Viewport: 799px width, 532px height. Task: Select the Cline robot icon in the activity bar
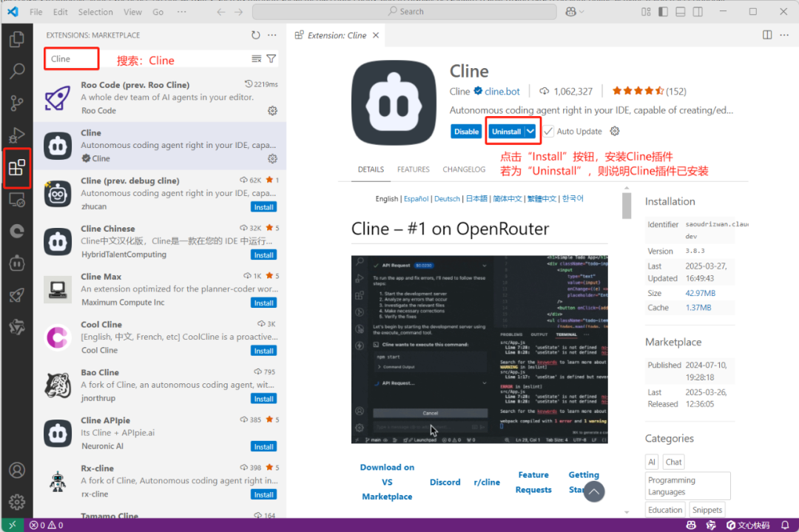tap(16, 263)
